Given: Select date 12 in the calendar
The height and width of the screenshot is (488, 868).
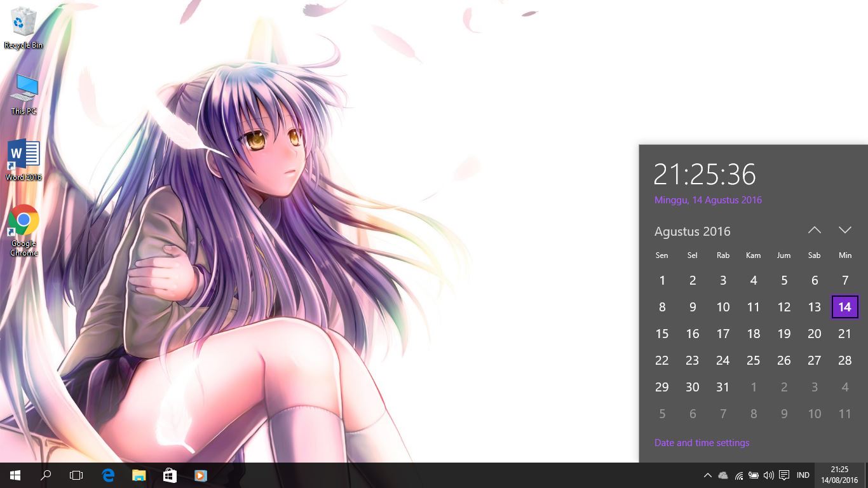Looking at the screenshot, I should pos(784,307).
